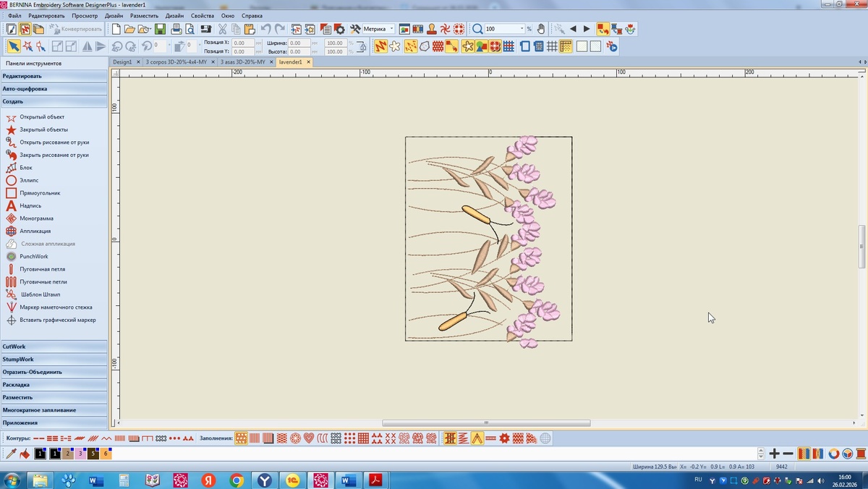Toggle the grid display button
The width and height of the screenshot is (868, 489).
pos(552,46)
